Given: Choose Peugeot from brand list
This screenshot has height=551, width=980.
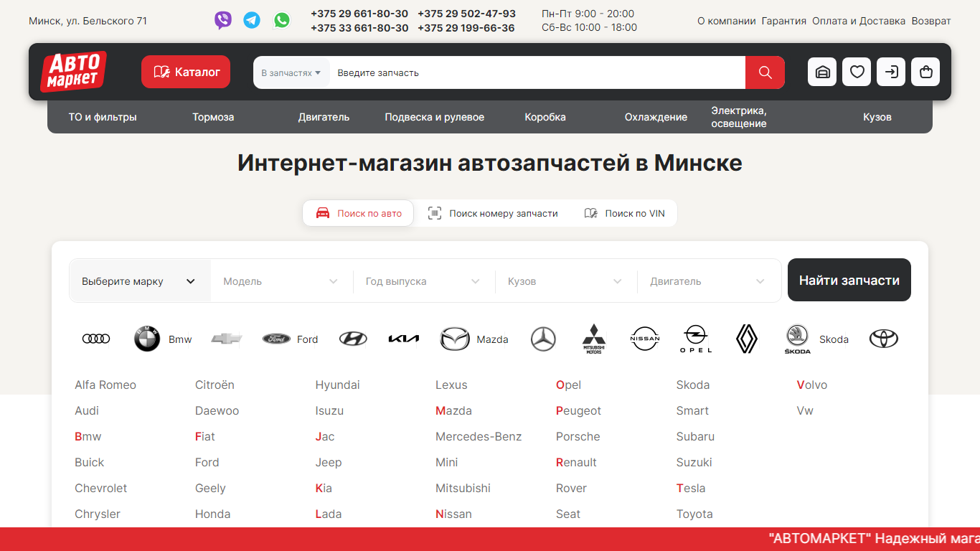Looking at the screenshot, I should [x=578, y=410].
